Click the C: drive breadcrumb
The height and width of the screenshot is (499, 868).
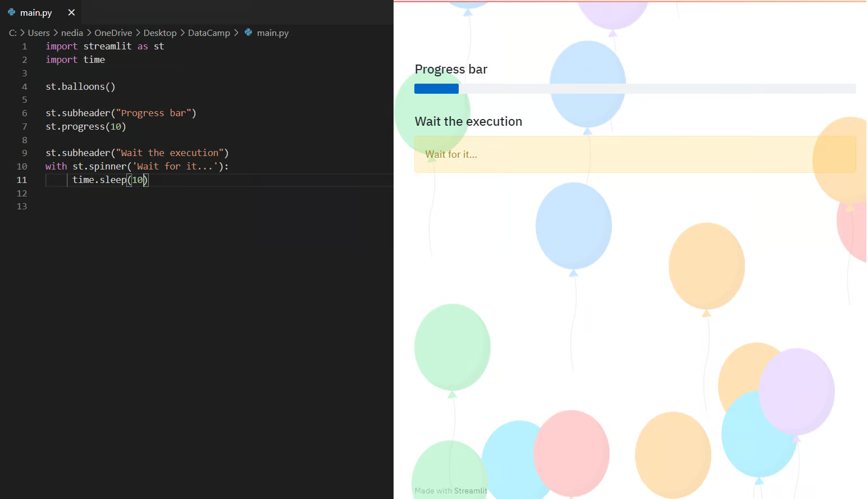(x=13, y=33)
